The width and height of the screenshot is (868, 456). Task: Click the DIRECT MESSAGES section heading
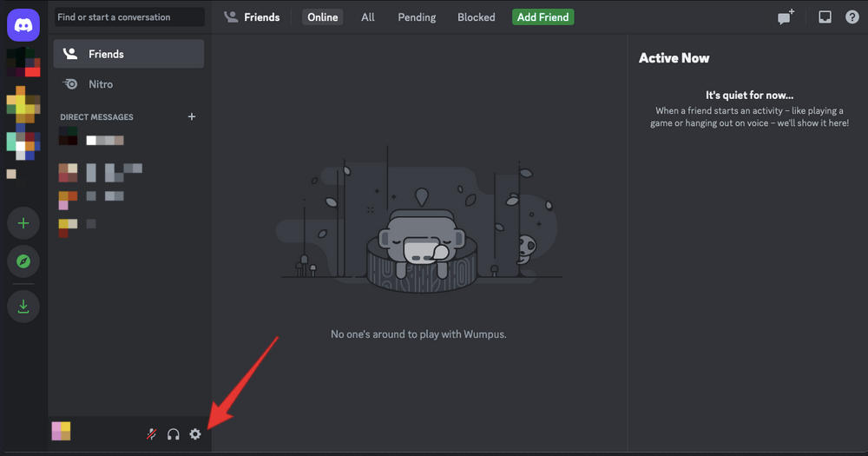pyautogui.click(x=96, y=117)
